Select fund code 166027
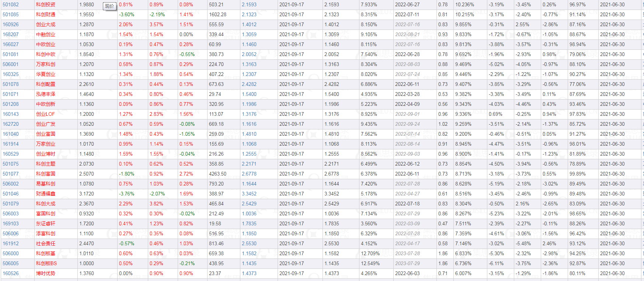The width and height of the screenshot is (644, 281). [x=11, y=44]
